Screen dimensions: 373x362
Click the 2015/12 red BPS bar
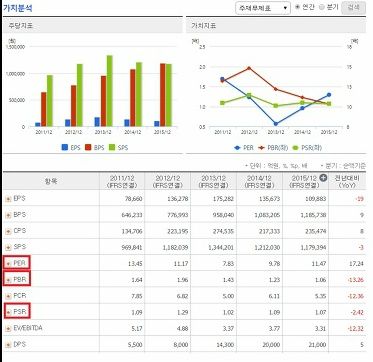point(163,95)
